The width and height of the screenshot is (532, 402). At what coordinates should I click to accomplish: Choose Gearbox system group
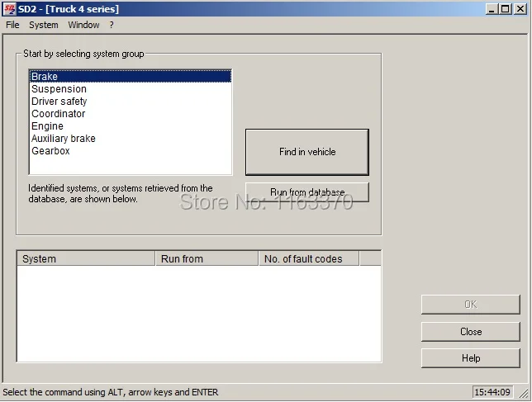(x=131, y=151)
